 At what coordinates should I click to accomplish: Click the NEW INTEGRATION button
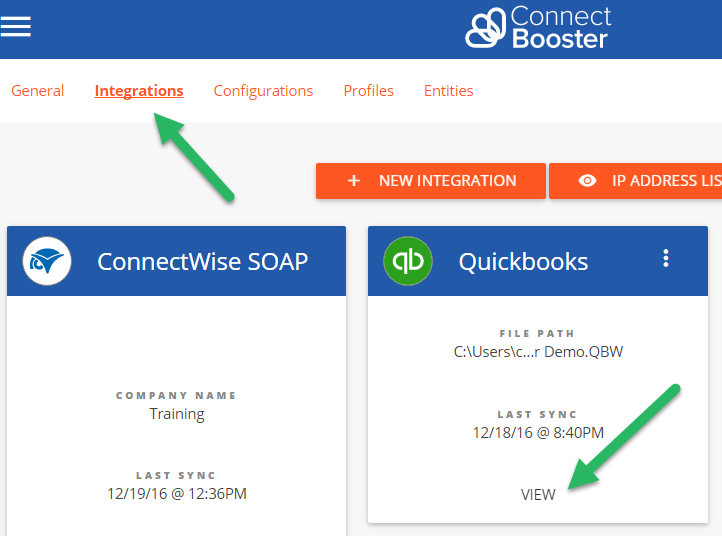(x=431, y=181)
